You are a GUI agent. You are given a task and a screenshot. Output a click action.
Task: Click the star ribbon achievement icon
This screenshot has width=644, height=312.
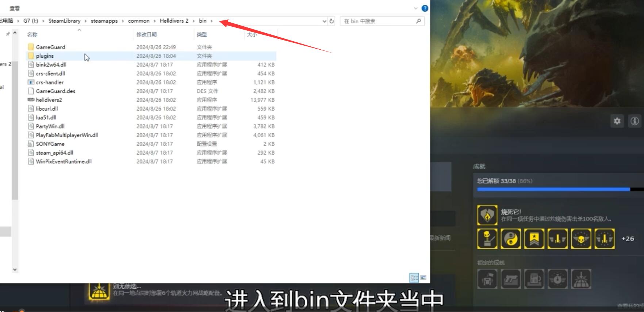[534, 239]
